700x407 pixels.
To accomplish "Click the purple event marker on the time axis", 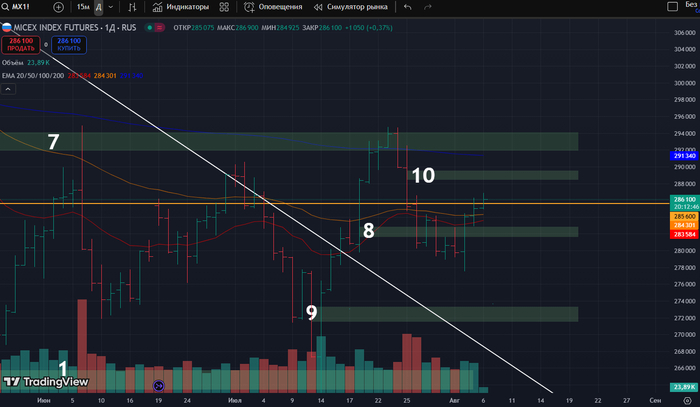I will tap(157, 385).
